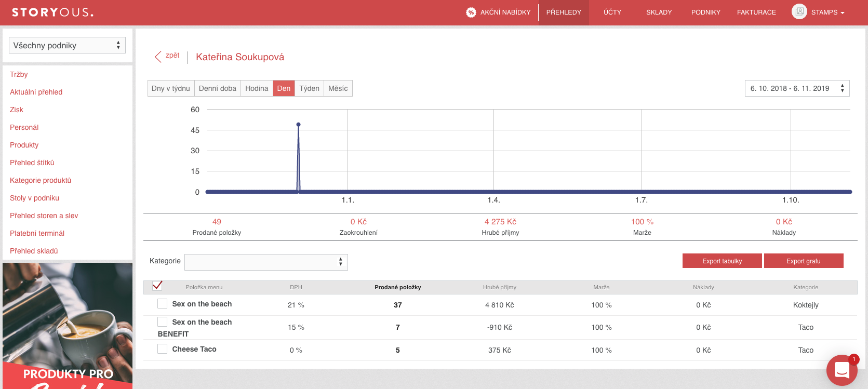The width and height of the screenshot is (868, 389).
Task: Switch to Měsíc view
Action: [338, 88]
